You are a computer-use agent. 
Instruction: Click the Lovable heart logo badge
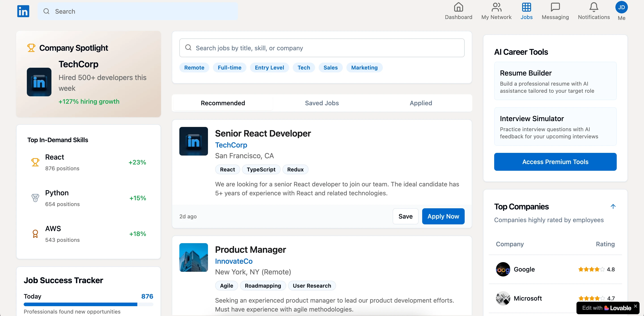(606, 308)
